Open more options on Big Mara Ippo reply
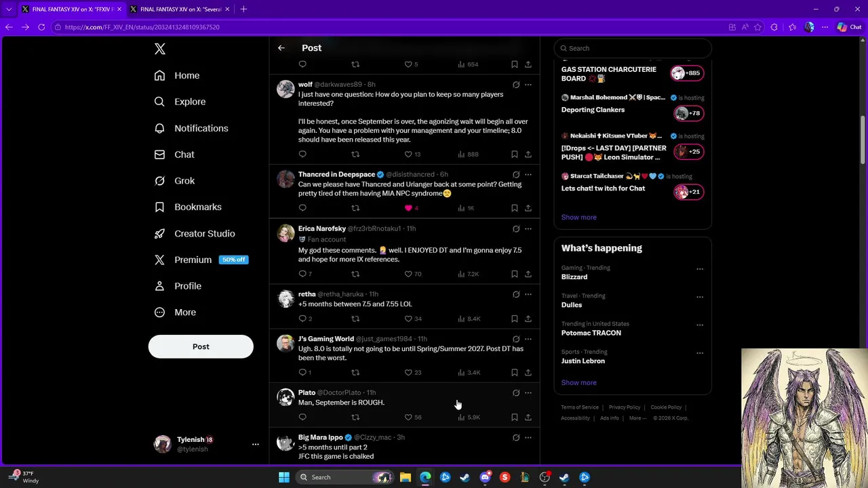 click(528, 438)
